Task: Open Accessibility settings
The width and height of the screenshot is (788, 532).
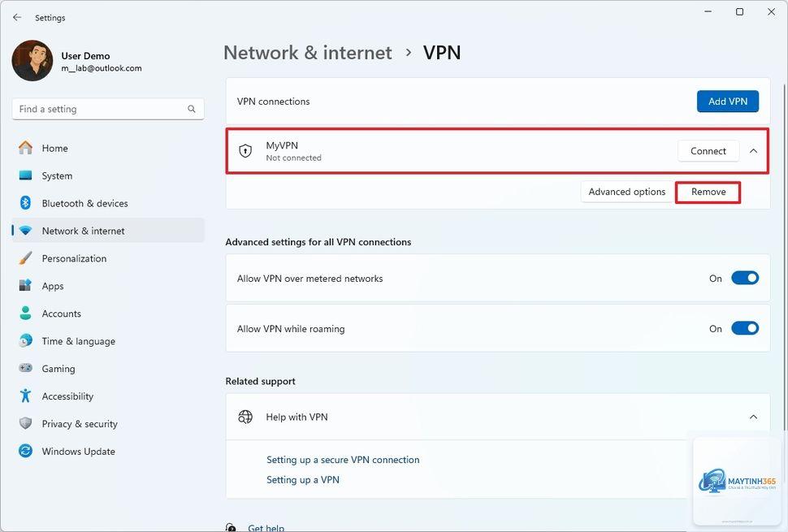Action: 108,396
